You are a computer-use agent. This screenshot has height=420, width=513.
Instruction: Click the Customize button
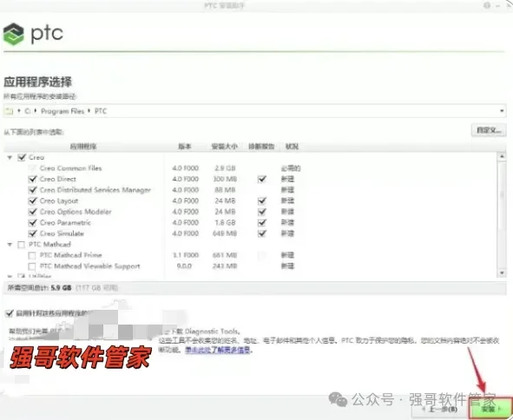[489, 130]
